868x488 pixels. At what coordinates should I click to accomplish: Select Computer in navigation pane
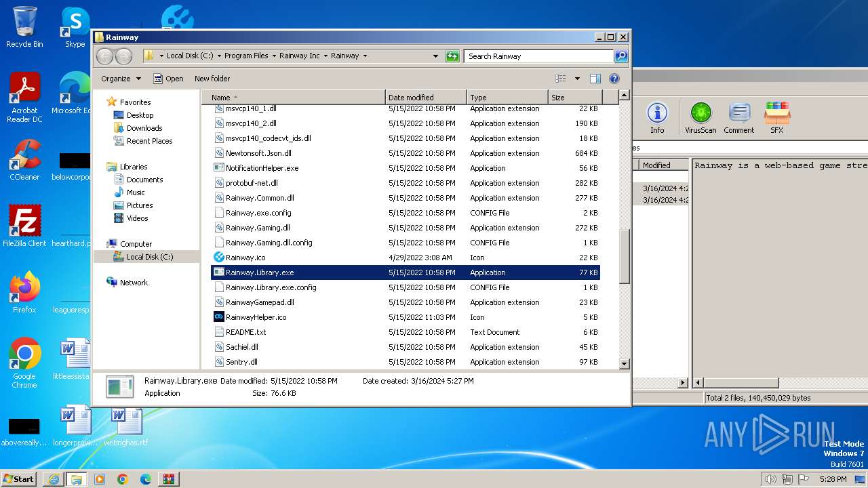click(x=136, y=244)
